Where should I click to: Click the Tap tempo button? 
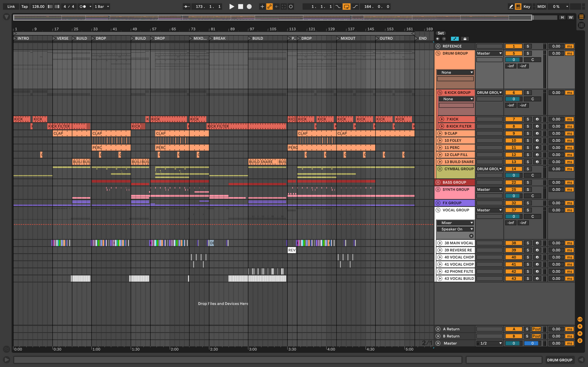click(24, 7)
